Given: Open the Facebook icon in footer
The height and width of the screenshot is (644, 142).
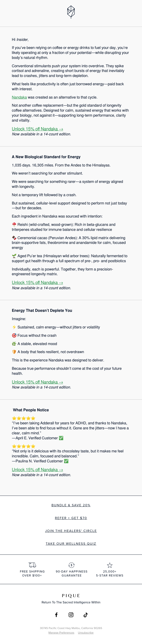Looking at the screenshot, I should [56, 615].
